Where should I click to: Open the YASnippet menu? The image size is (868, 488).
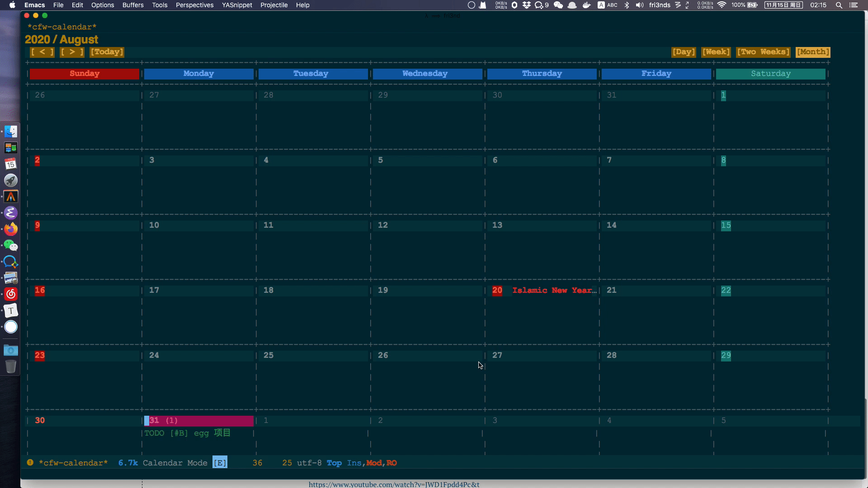click(x=237, y=5)
